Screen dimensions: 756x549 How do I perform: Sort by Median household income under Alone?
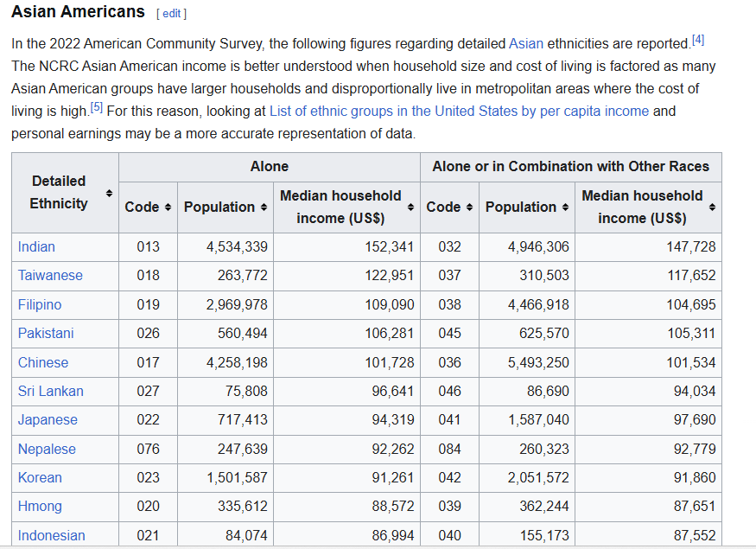click(x=410, y=207)
